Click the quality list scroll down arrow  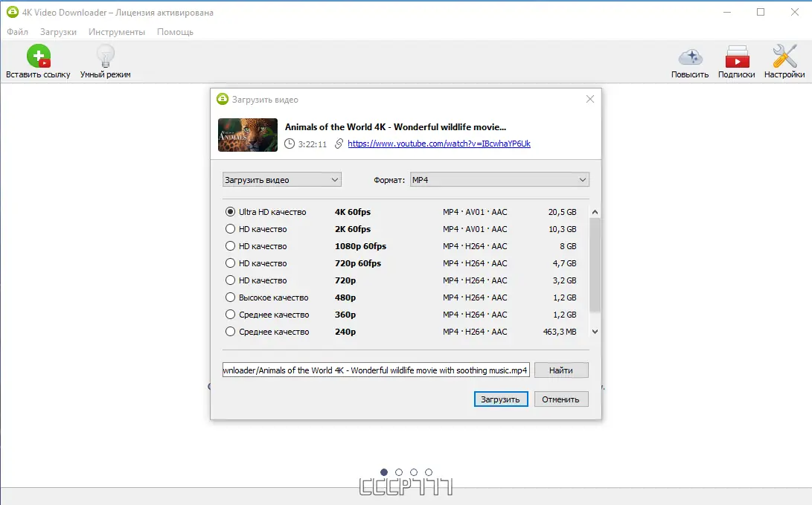[x=595, y=331]
